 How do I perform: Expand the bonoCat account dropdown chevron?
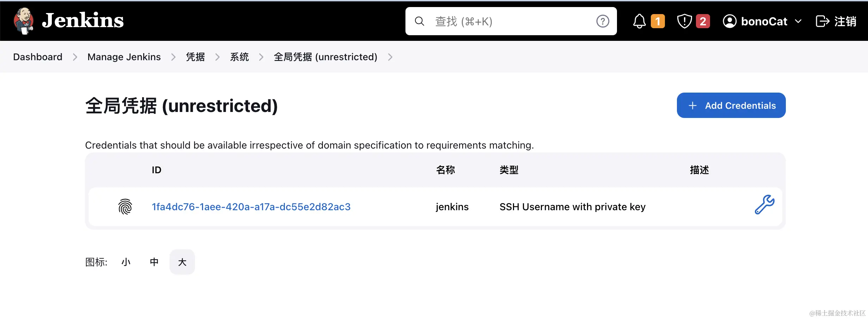(799, 22)
